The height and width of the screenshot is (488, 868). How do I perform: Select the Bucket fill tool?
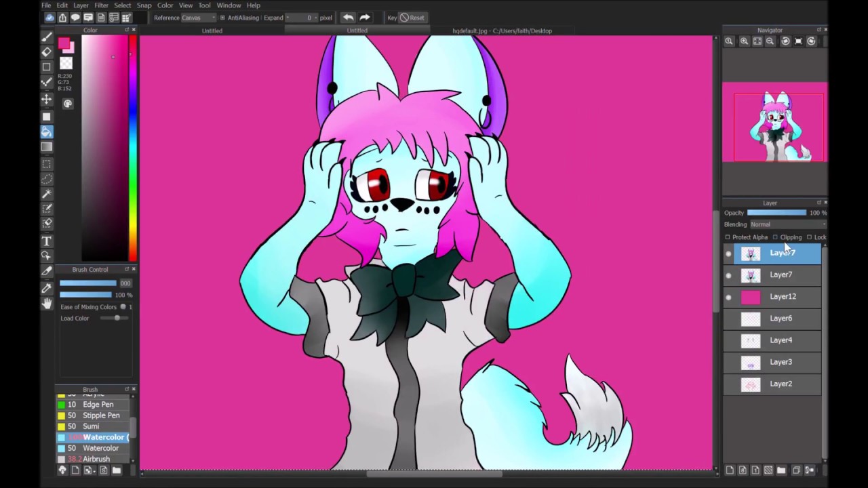[47, 131]
